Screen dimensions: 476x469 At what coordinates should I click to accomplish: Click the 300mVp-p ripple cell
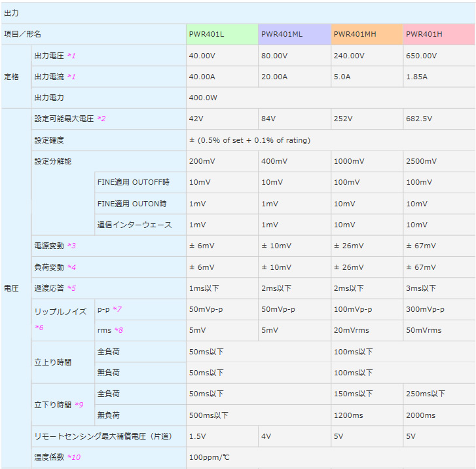pyautogui.click(x=439, y=309)
